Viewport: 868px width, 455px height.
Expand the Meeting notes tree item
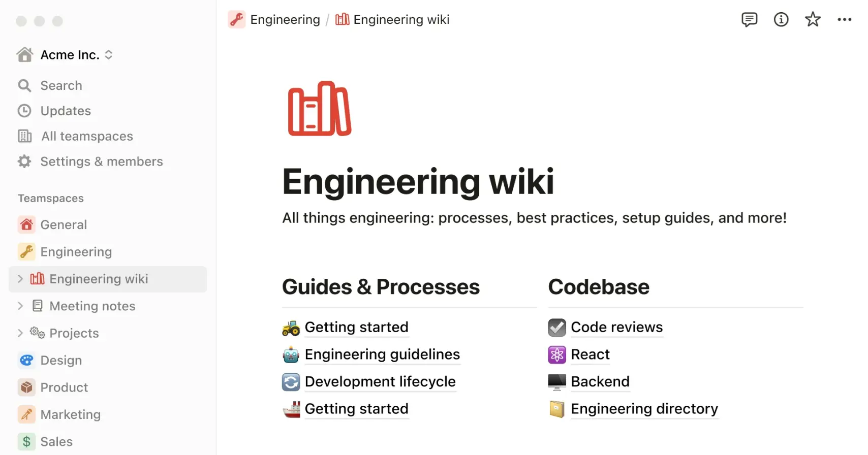[x=20, y=306]
